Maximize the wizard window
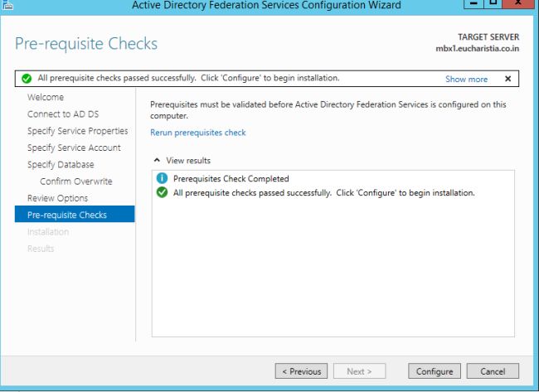Screen dimensions: 539x392 [x=493, y=3]
